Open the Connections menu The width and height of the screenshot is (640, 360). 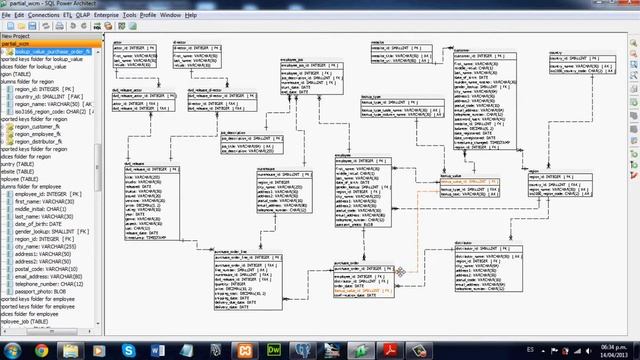point(44,15)
